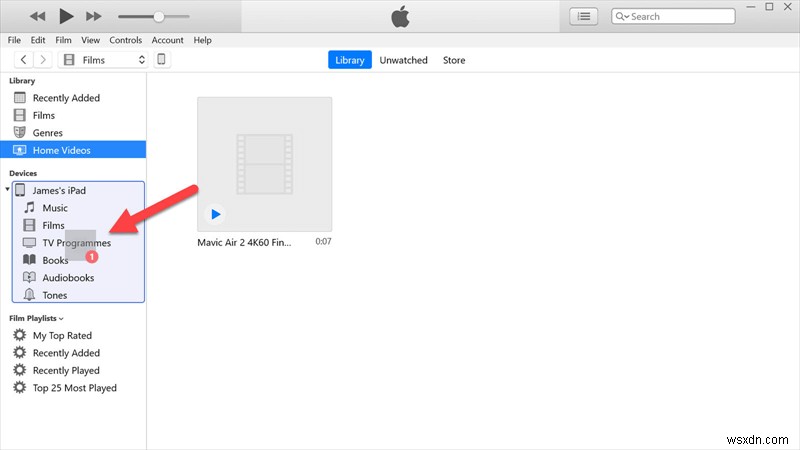Open the File menu
Image resolution: width=800 pixels, height=450 pixels.
pyautogui.click(x=14, y=40)
